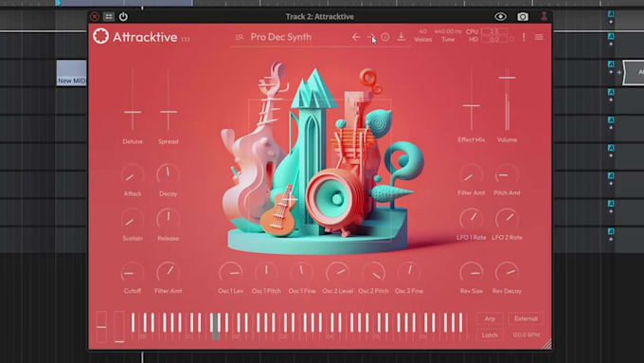Viewport: 644px width, 363px height.
Task: Click the Osc 2 Level knob
Action: [337, 272]
